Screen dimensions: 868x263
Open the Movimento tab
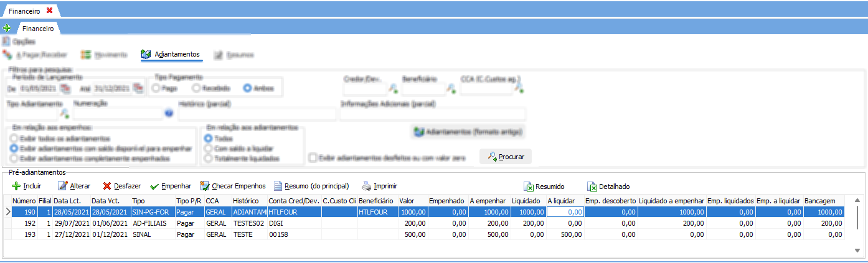tap(104, 55)
